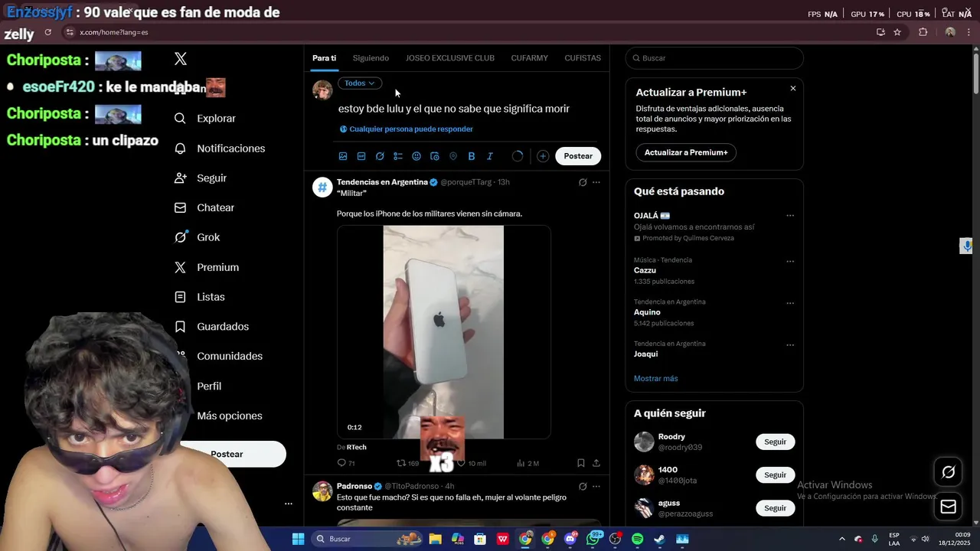Open the Windows Start menu

[x=298, y=539]
